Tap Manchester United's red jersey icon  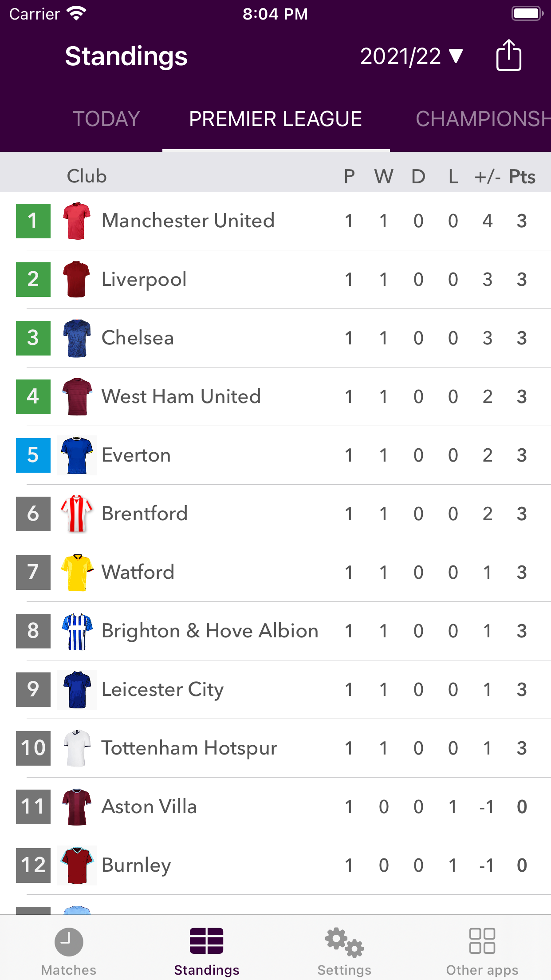pos(77,221)
